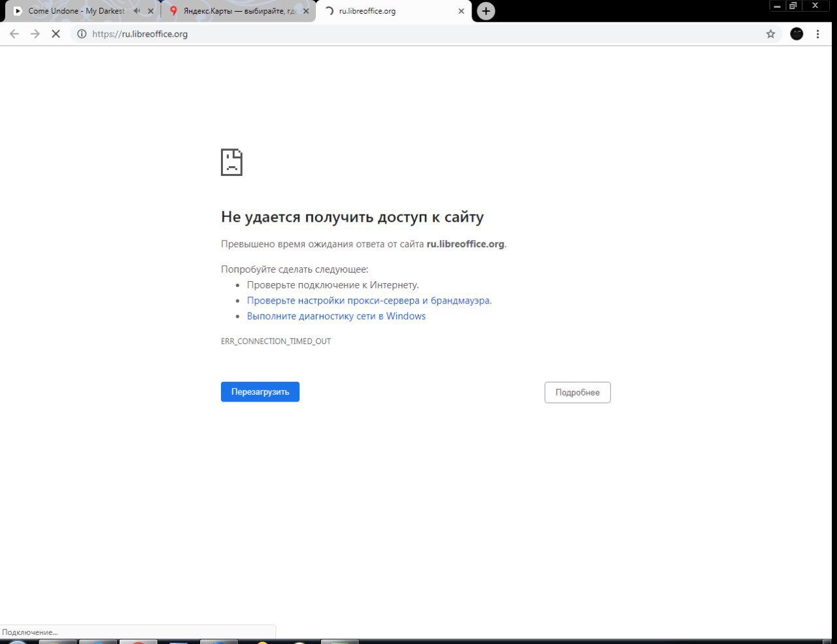The height and width of the screenshot is (644, 837).
Task: Open the Chrome three-dot menu
Action: (817, 34)
